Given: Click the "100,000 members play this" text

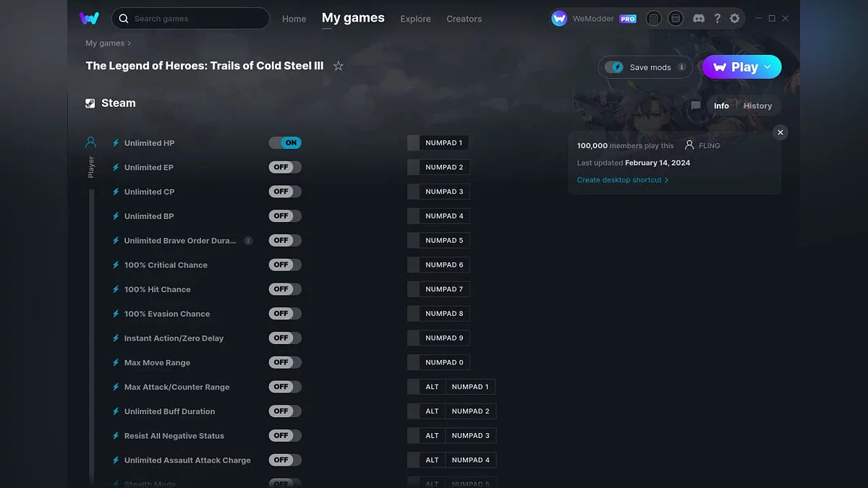Looking at the screenshot, I should pyautogui.click(x=625, y=145).
